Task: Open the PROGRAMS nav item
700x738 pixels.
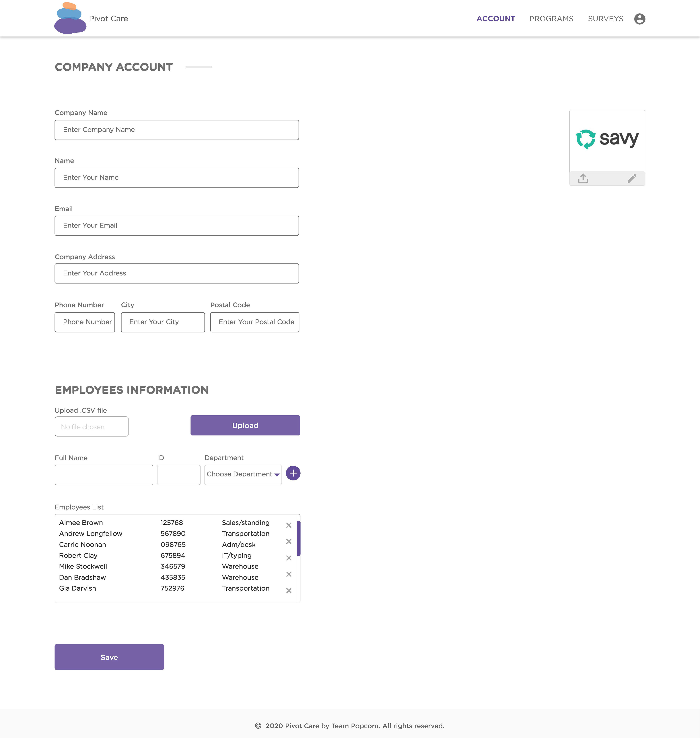Action: pyautogui.click(x=551, y=19)
